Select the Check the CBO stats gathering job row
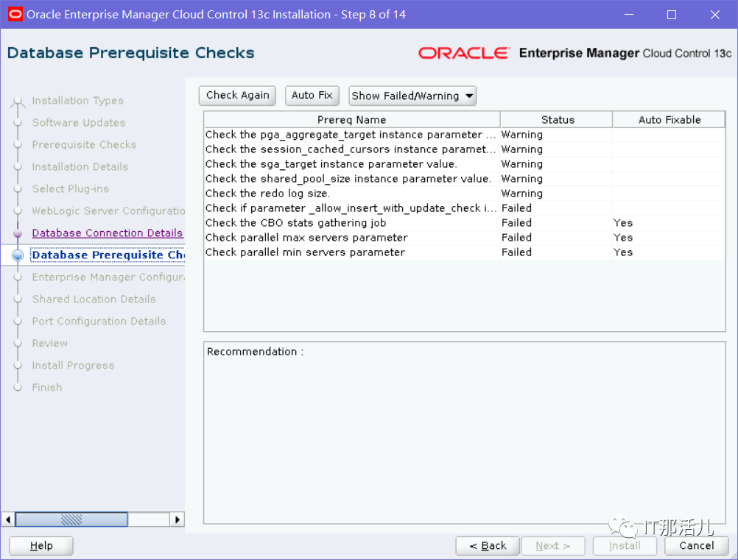 point(464,223)
